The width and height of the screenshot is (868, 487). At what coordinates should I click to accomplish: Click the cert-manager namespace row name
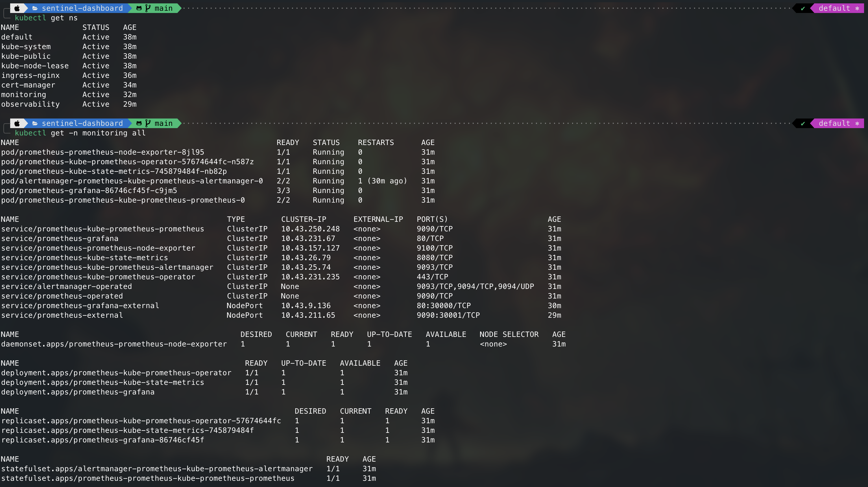tap(28, 85)
